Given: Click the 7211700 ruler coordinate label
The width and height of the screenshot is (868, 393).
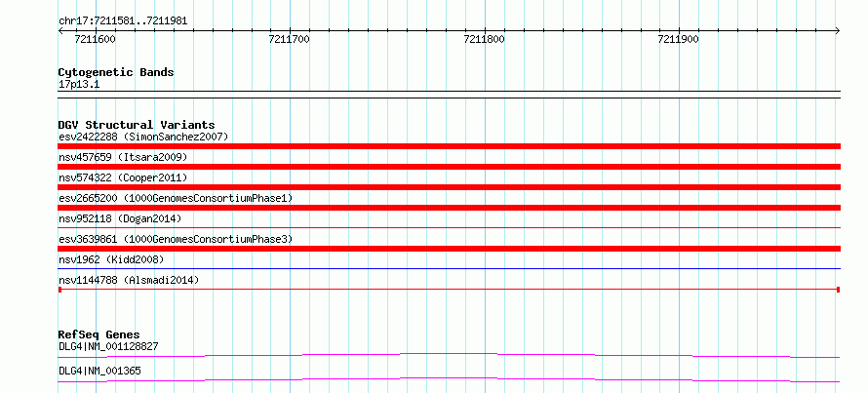Looking at the screenshot, I should coord(290,39).
